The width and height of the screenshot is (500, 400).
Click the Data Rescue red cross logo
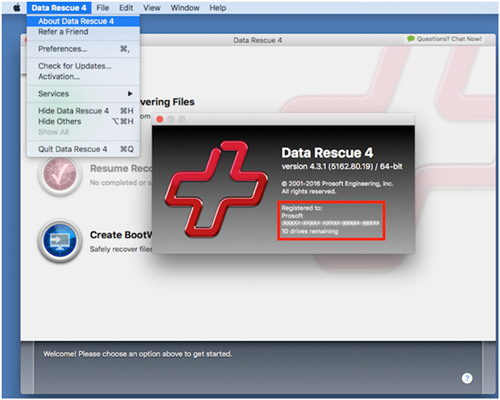(x=216, y=189)
